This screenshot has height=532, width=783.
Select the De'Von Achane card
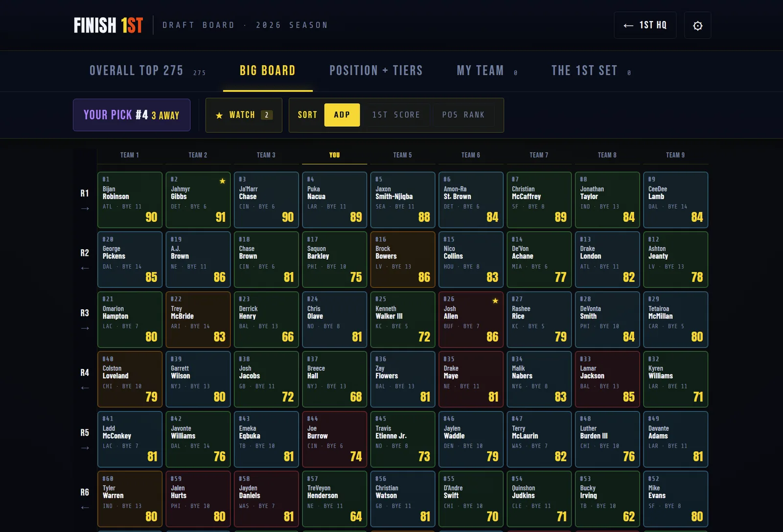(x=539, y=259)
